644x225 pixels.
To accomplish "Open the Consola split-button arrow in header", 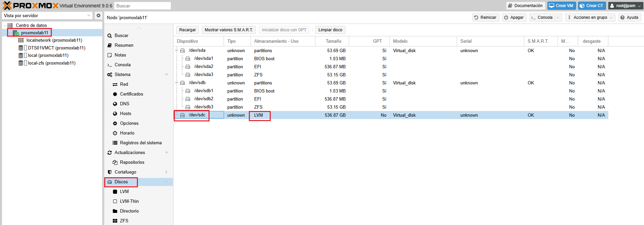I will (558, 17).
